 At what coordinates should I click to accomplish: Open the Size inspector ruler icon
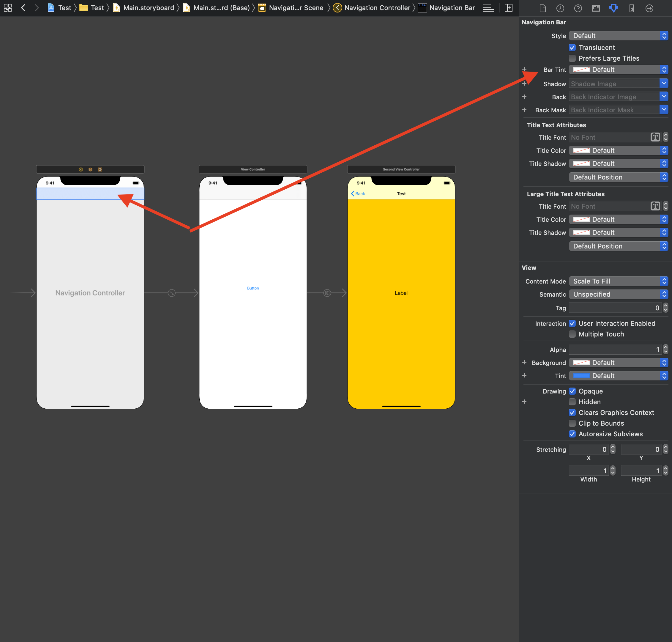coord(631,8)
